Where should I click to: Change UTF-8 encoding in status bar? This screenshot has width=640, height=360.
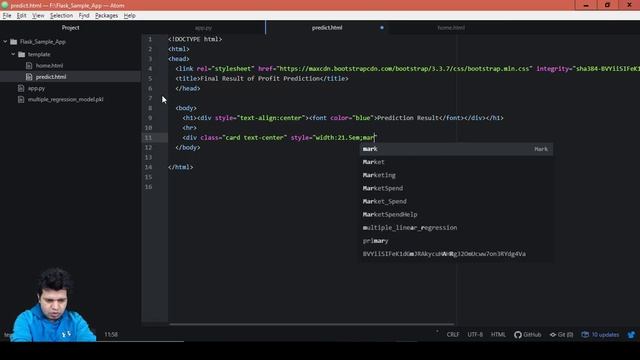click(475, 334)
